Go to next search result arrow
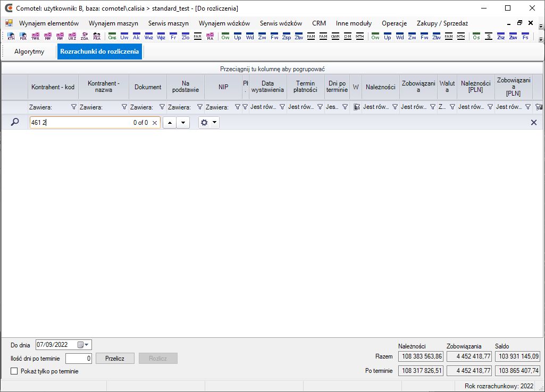Image resolution: width=545 pixels, height=392 pixels. point(183,123)
